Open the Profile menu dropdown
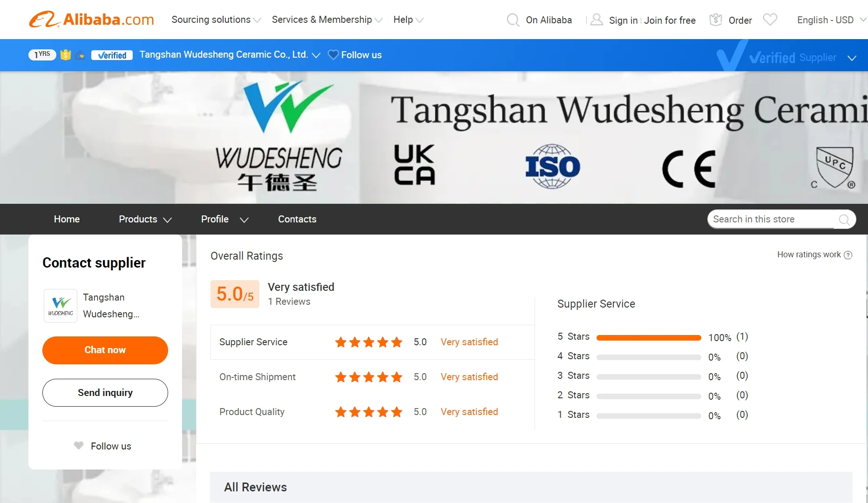Screen dimensions: 868x503 tap(225, 219)
